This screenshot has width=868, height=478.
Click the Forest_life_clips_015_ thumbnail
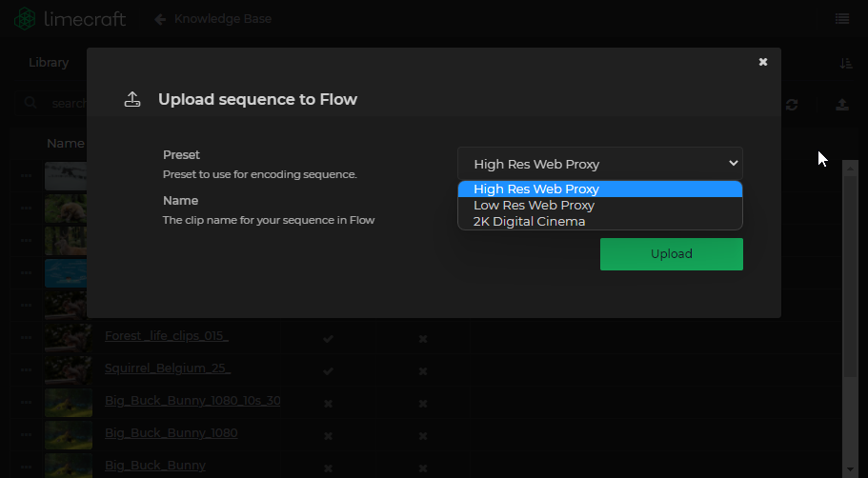(x=68, y=337)
